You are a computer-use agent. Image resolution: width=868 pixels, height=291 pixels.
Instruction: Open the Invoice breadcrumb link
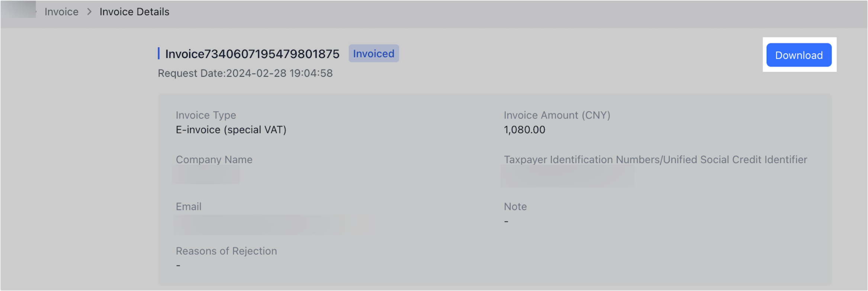click(x=61, y=12)
